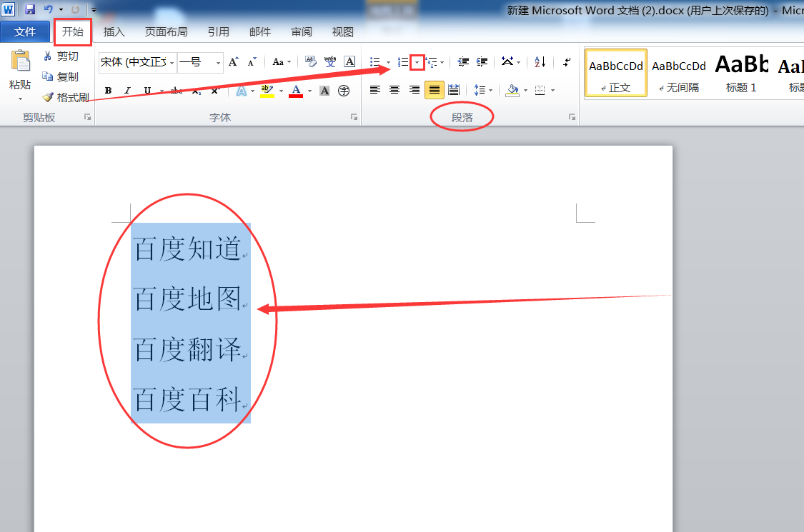Expand the Bullets dropdown arrow
This screenshot has height=532, width=804.
388,63
